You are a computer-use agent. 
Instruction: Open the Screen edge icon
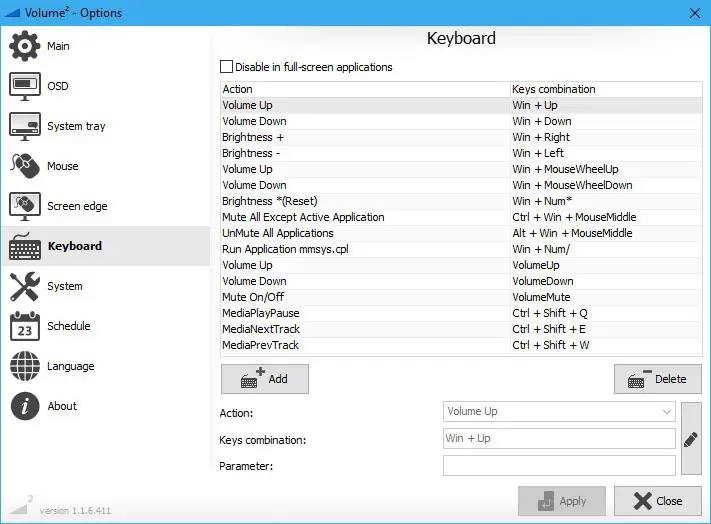pos(24,206)
